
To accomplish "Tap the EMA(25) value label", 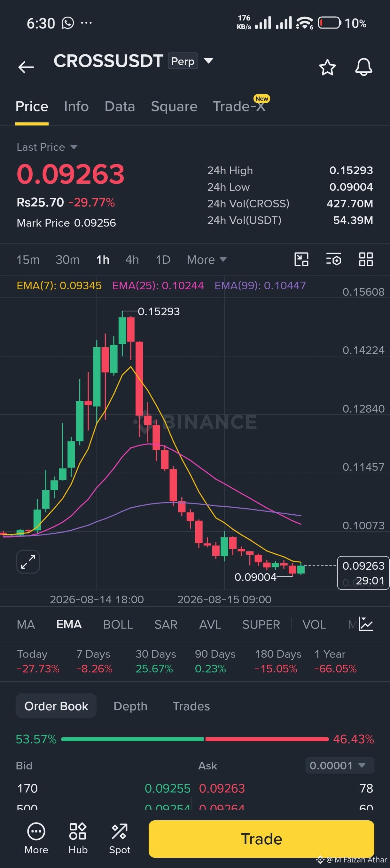I will click(158, 285).
